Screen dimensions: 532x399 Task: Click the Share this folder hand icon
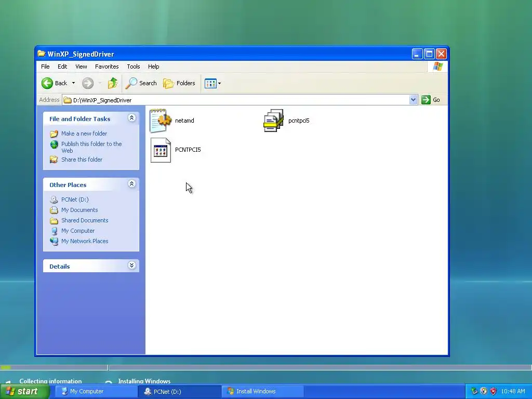pyautogui.click(x=54, y=159)
